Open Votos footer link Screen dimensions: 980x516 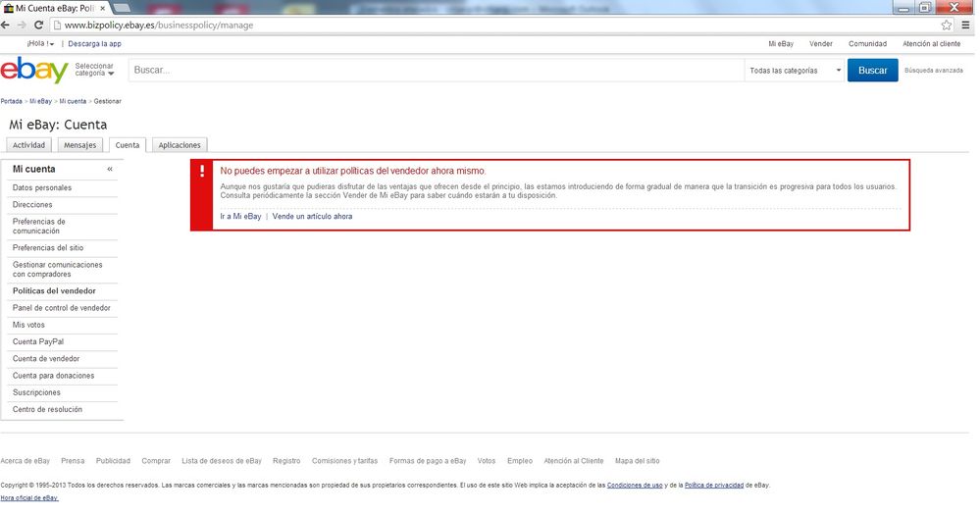[487, 461]
